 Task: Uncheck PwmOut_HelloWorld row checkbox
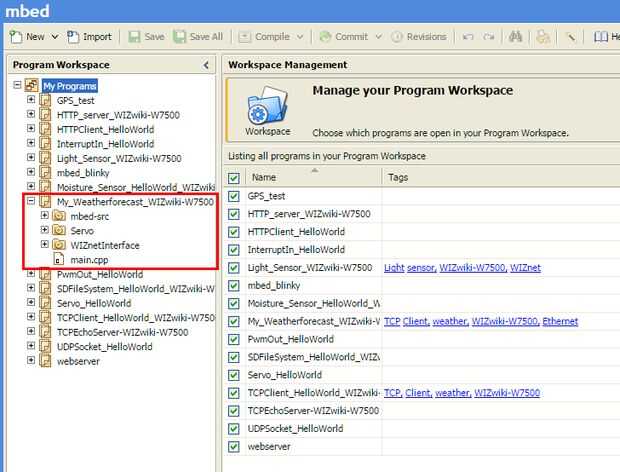[x=234, y=339]
